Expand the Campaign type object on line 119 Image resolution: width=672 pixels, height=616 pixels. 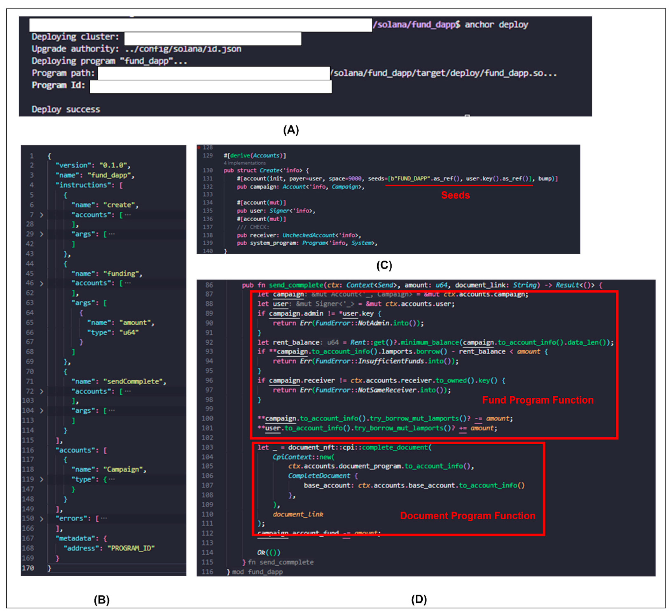[42, 480]
